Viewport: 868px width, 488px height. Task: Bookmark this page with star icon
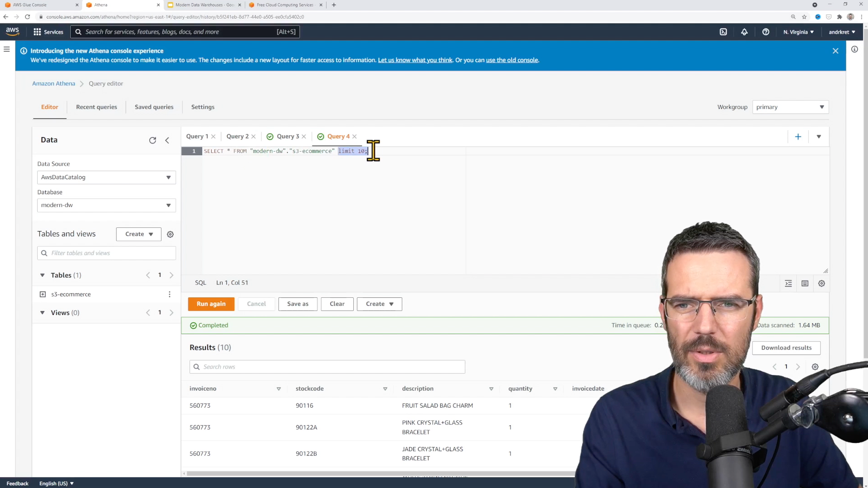(x=804, y=17)
